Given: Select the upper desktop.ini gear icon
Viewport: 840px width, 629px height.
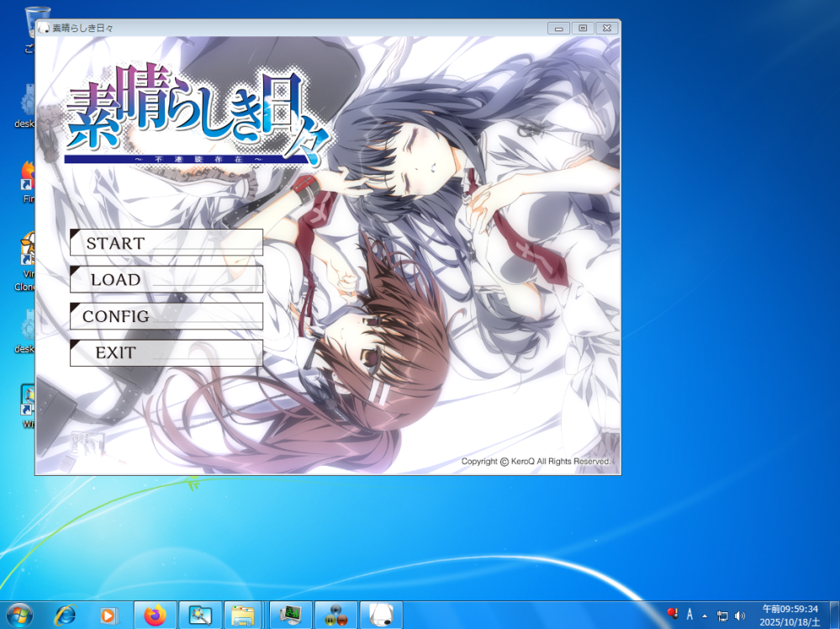Looking at the screenshot, I should [26, 106].
